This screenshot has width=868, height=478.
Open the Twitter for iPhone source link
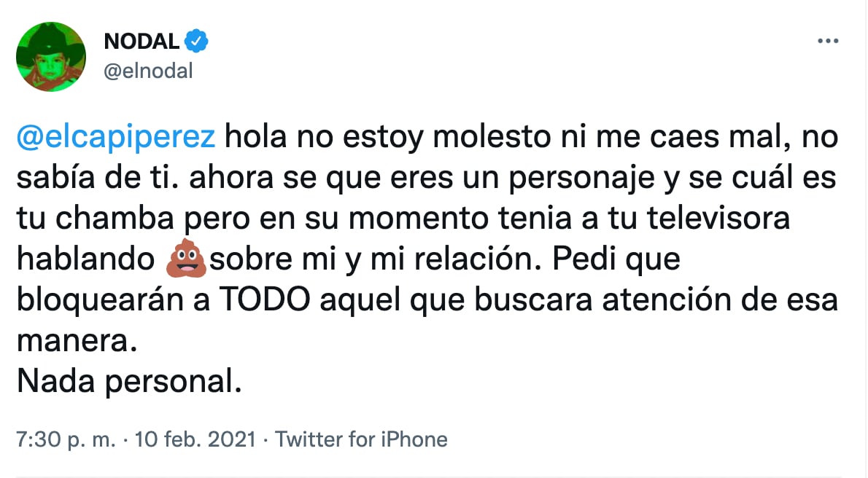tap(361, 439)
